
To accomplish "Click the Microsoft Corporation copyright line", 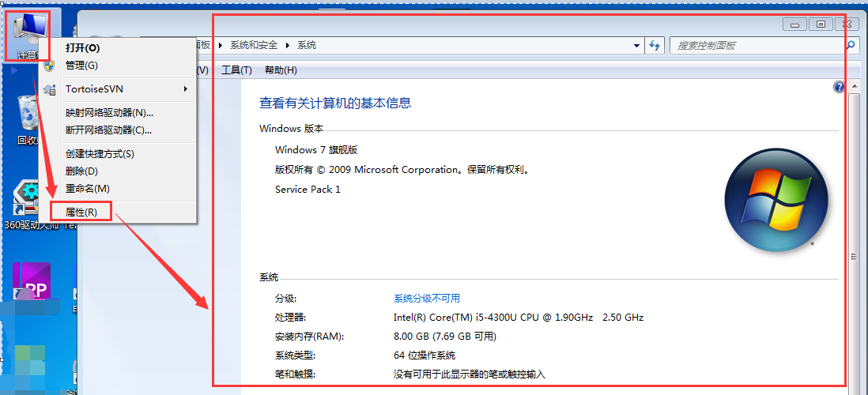I will point(402,170).
